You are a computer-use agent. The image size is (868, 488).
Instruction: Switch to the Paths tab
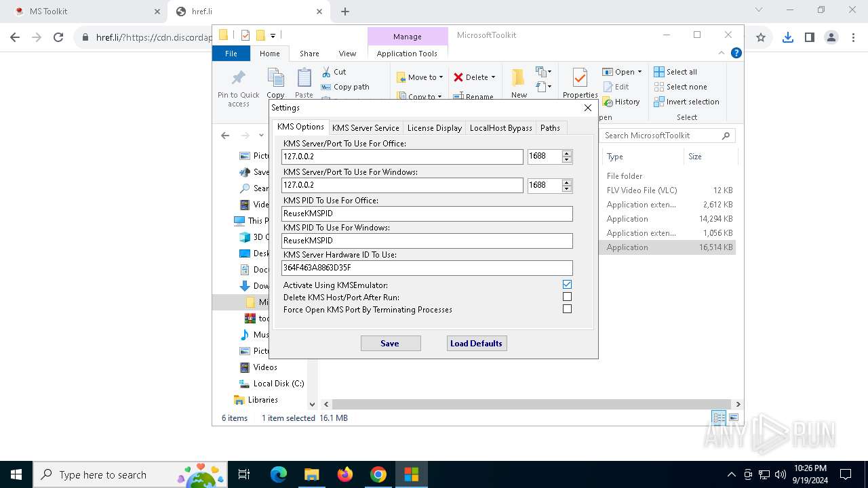551,127
